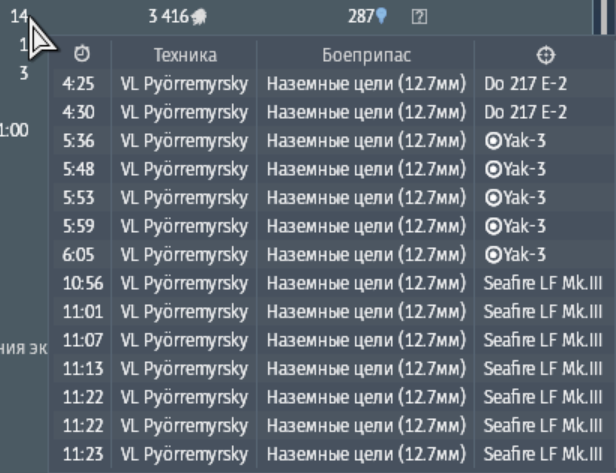Click Наземные цели (12.7мм) in the 11:01 row
The width and height of the screenshot is (616, 473).
tap(366, 312)
